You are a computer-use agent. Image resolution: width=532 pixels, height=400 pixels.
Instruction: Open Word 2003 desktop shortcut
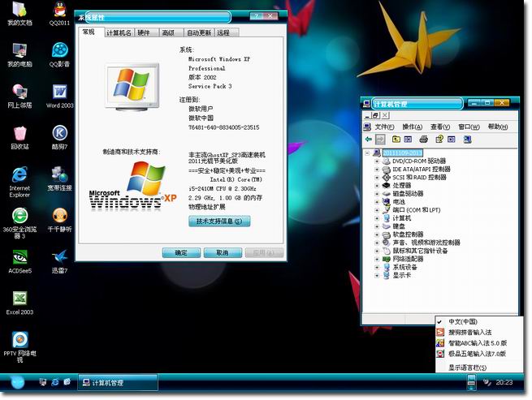(x=60, y=96)
